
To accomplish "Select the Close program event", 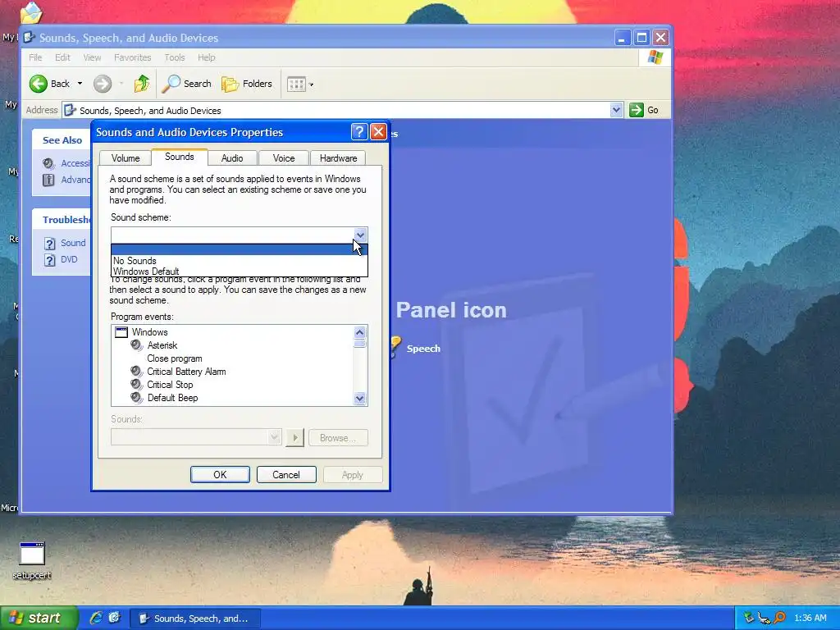I will pos(175,358).
